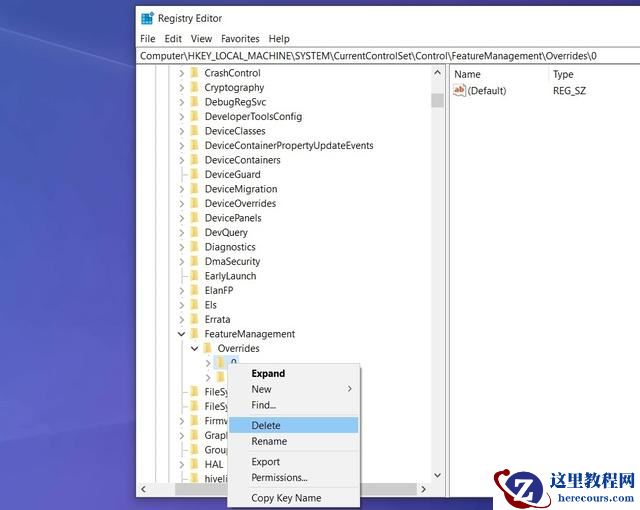This screenshot has height=510, width=640.
Task: Open the New submenu
Action: [x=293, y=389]
